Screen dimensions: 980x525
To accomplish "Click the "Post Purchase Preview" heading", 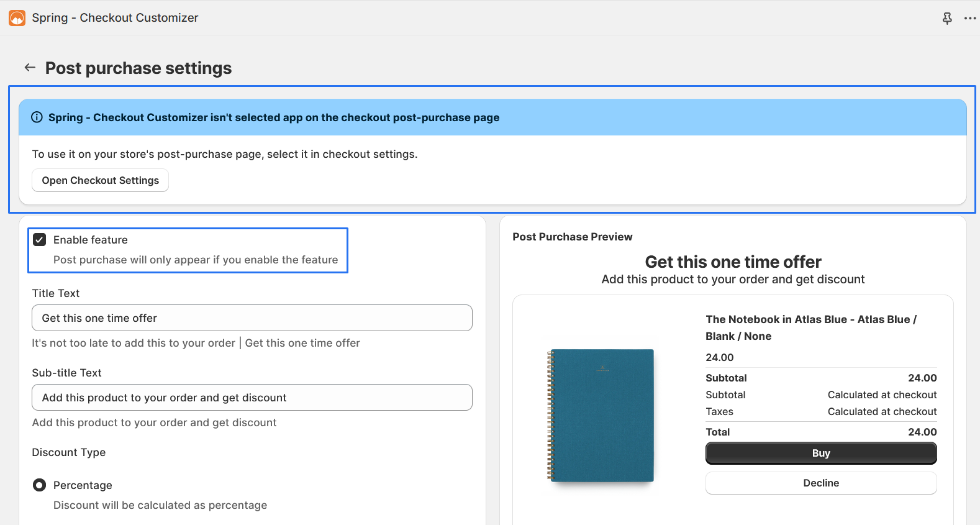I will tap(573, 237).
